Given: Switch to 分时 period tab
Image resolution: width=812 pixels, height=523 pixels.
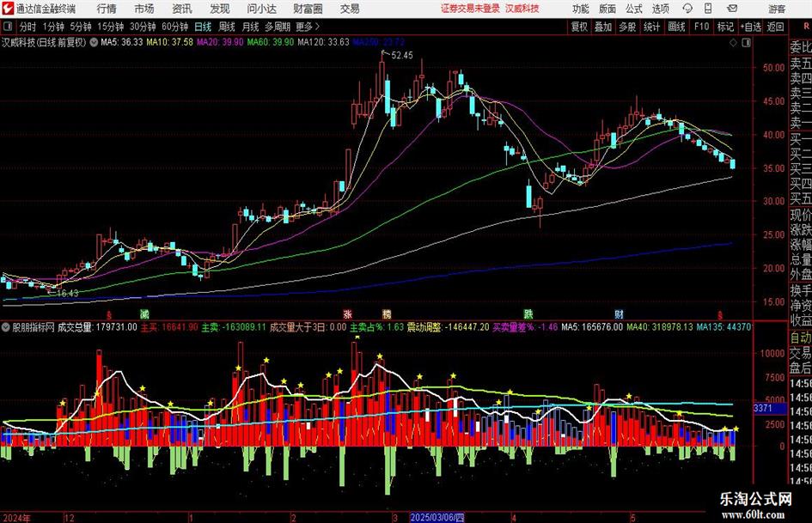Looking at the screenshot, I should point(27,27).
